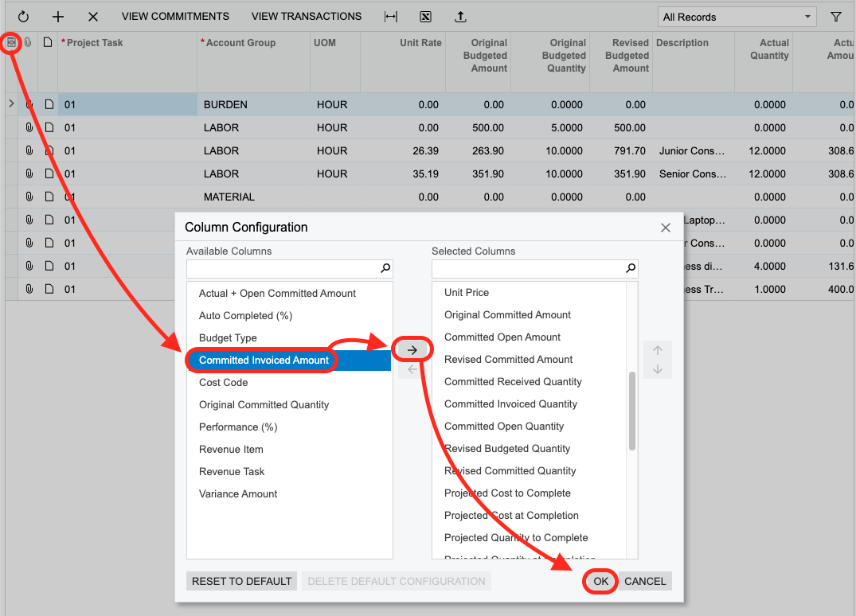Delete the row using the X toolbar icon
This screenshot has width=856, height=616.
click(93, 16)
